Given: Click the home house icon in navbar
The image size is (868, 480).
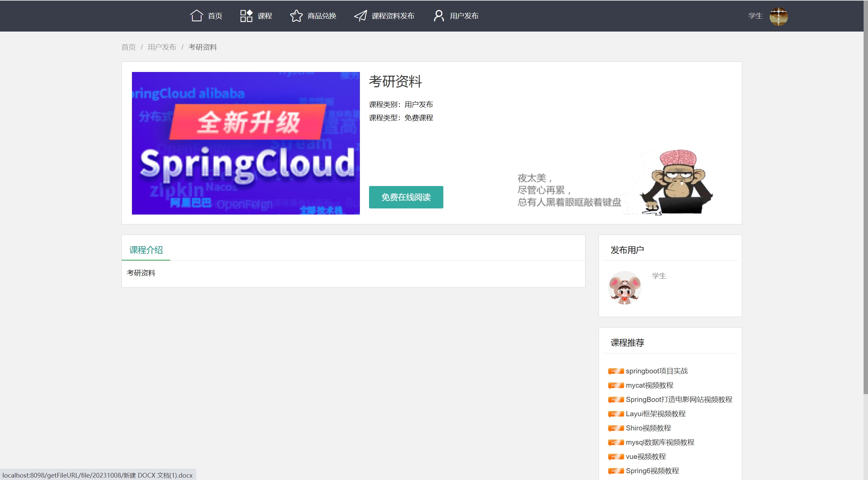Looking at the screenshot, I should 196,16.
